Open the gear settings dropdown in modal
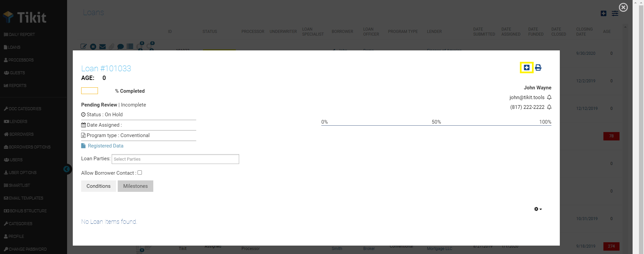The width and height of the screenshot is (644, 254). (x=538, y=209)
